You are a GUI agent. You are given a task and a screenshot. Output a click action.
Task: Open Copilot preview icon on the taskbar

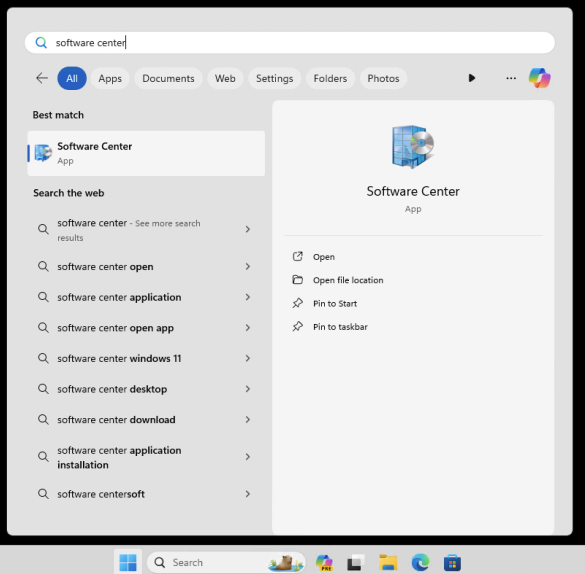[x=324, y=562]
